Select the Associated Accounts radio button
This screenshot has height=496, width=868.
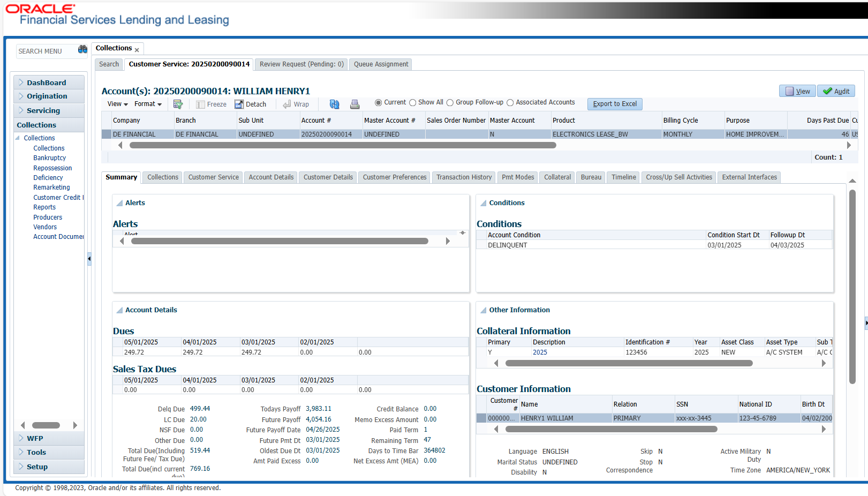(x=510, y=102)
